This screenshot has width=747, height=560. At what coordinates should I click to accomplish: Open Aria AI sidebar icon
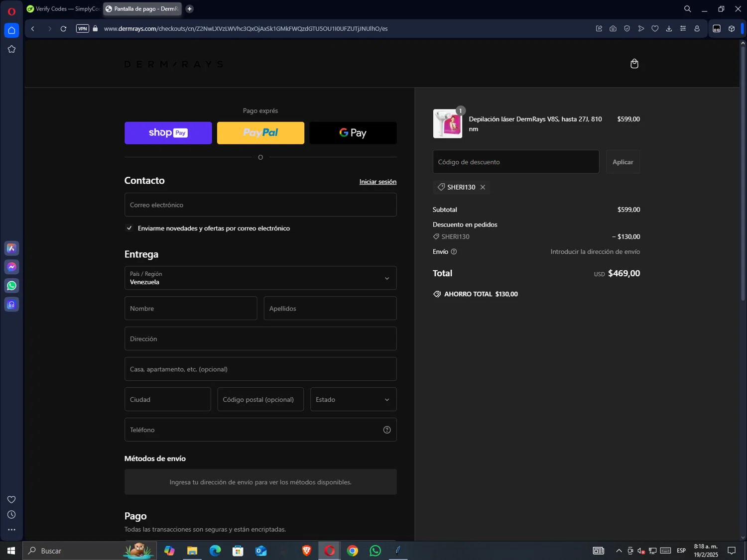11,248
